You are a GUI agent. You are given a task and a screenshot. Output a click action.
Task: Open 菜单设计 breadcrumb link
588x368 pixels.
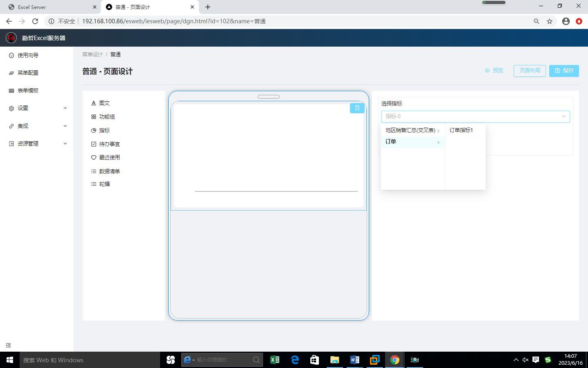point(92,54)
